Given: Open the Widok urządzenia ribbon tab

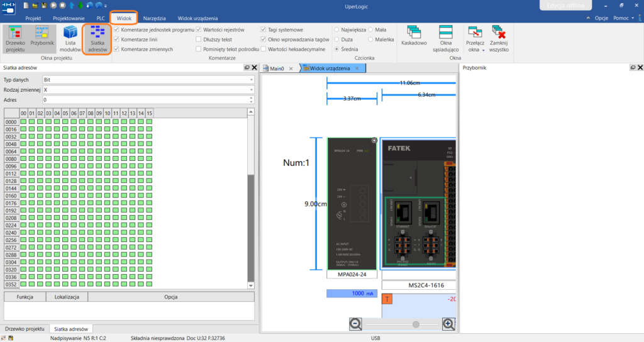Looking at the screenshot, I should tap(197, 18).
